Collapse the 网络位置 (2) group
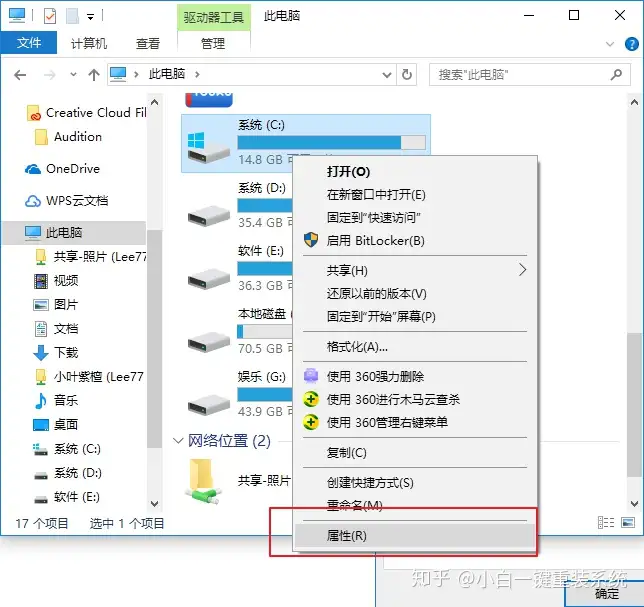 178,441
